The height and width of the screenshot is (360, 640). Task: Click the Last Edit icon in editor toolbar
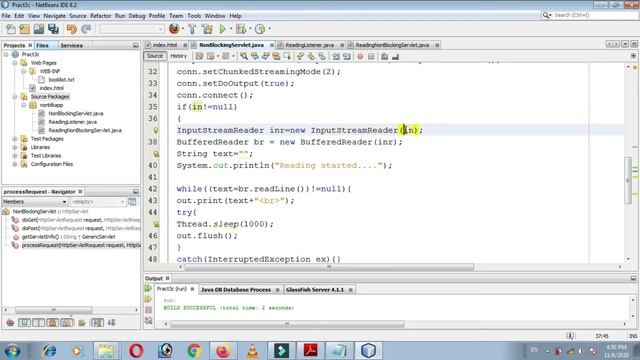tap(199, 56)
